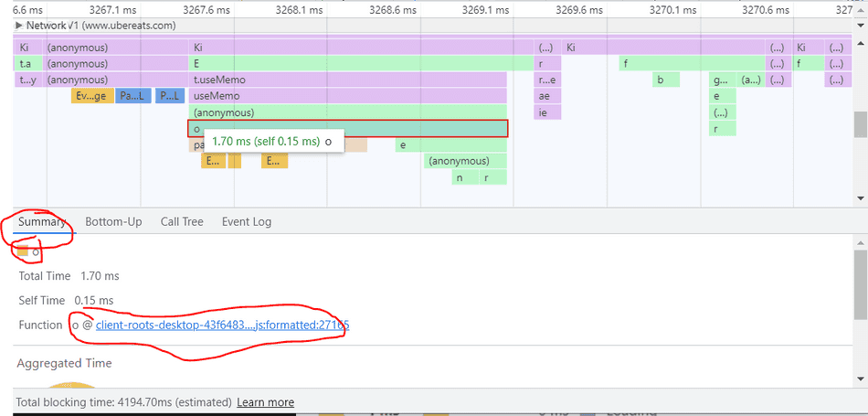The width and height of the screenshot is (868, 416).
Task: Click the yellow Ev...ge block
Action: 92,96
